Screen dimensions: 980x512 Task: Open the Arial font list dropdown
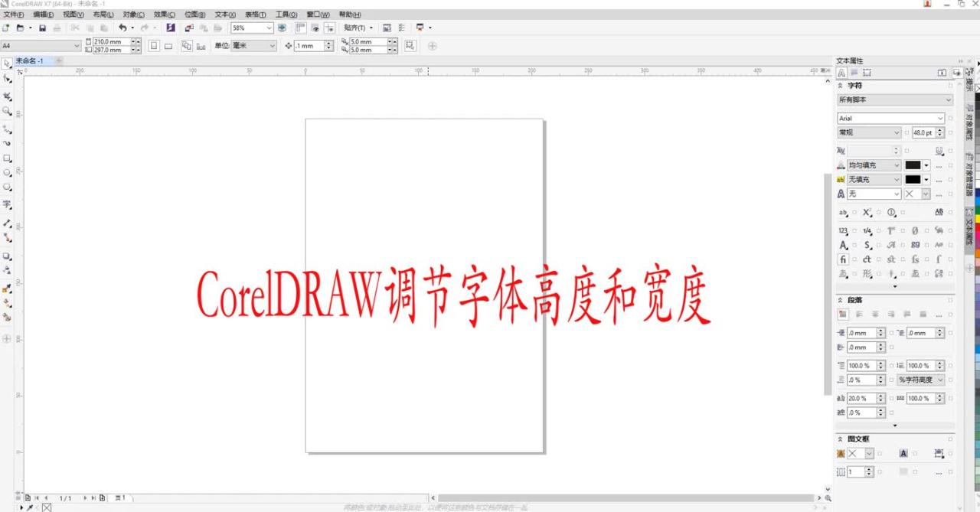(941, 119)
